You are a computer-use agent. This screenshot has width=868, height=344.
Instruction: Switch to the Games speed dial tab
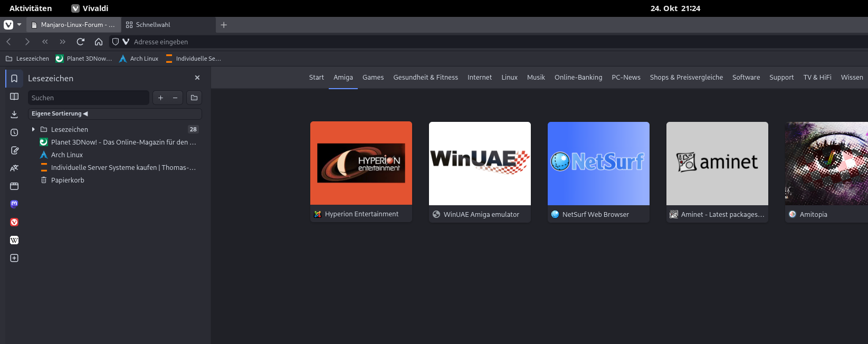coord(373,78)
